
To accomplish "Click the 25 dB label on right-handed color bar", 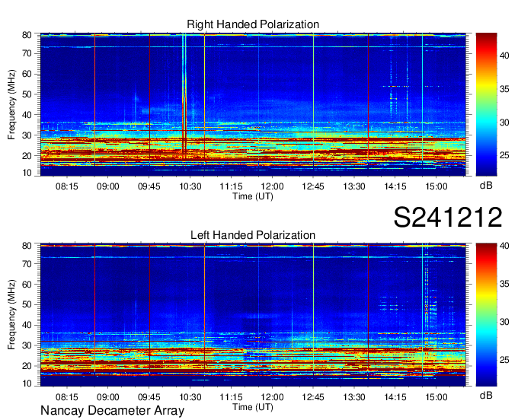I will click(x=504, y=155).
